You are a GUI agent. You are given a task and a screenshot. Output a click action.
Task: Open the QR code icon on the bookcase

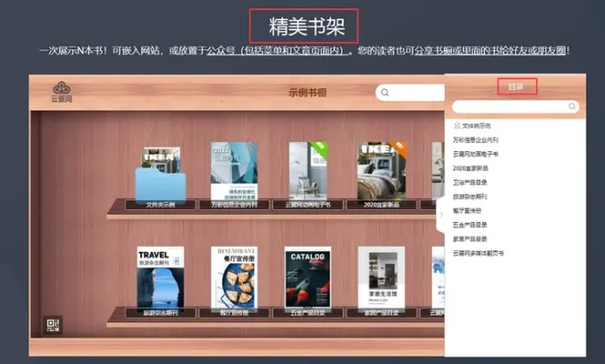pos(52,325)
